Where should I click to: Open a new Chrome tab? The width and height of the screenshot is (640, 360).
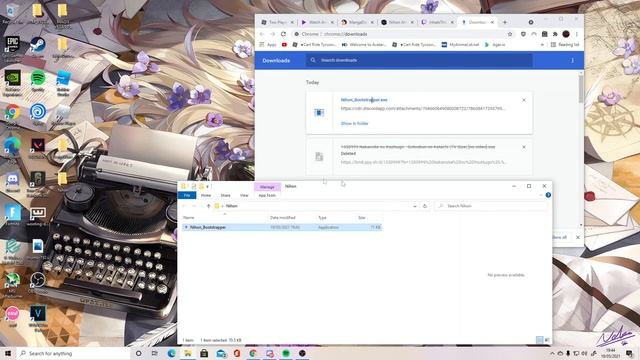click(x=505, y=22)
